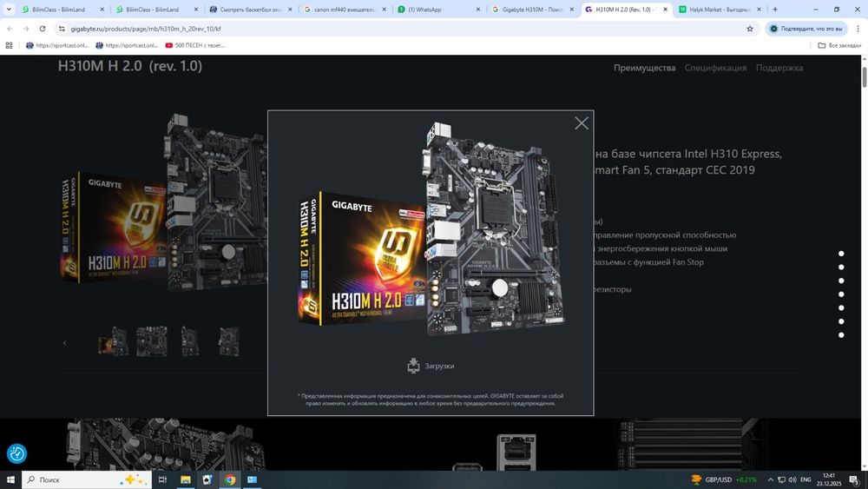Open the tab search dropdown arrow

[9, 9]
